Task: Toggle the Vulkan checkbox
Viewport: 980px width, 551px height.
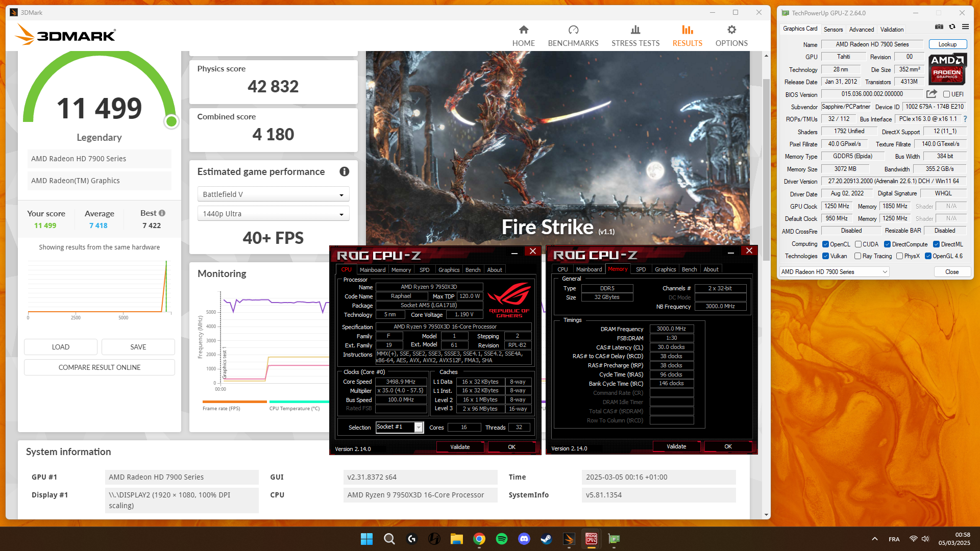Action: 825,256
